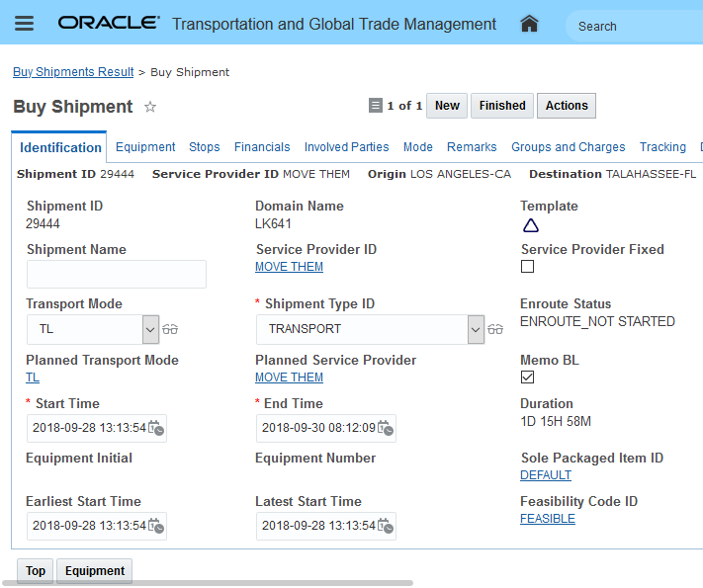Open the hamburger navigation menu
The image size is (703, 588).
pyautogui.click(x=24, y=24)
